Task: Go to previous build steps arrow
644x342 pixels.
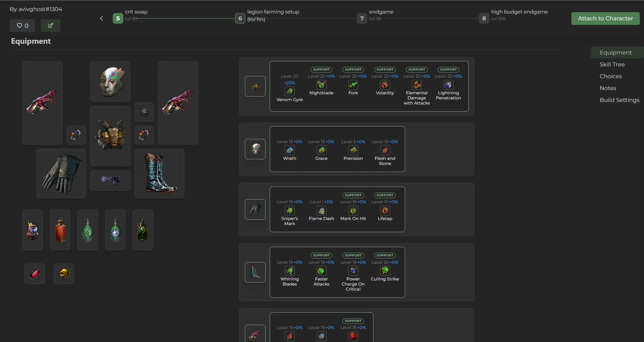Action: tap(101, 18)
